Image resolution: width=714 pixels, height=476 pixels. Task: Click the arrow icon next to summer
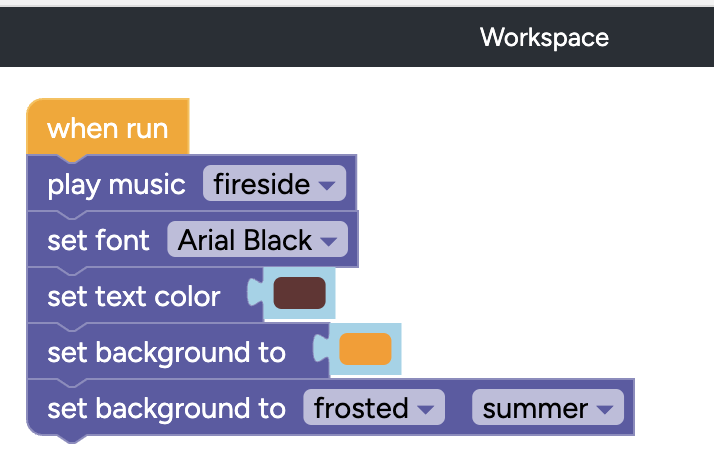604,409
